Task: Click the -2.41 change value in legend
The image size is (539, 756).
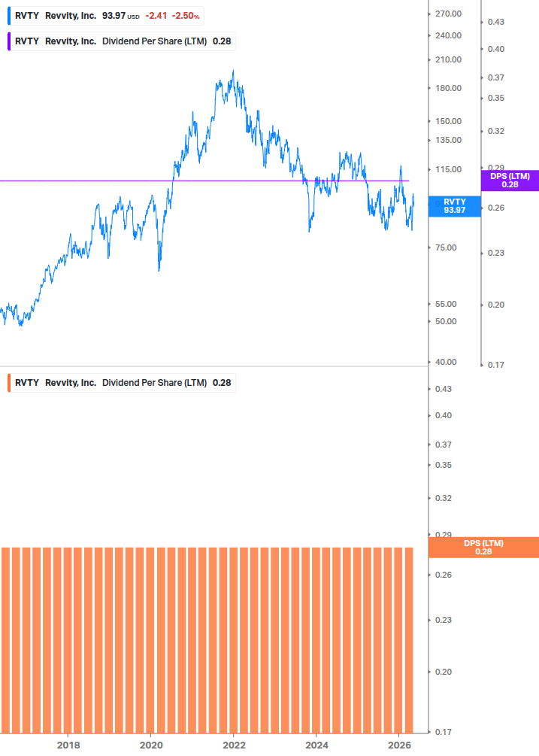Action: 156,16
